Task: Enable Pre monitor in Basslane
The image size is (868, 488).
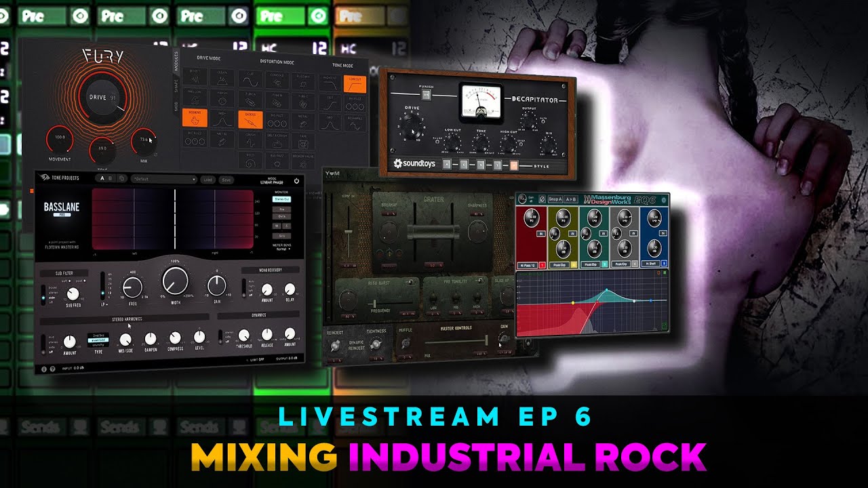Action: (281, 209)
